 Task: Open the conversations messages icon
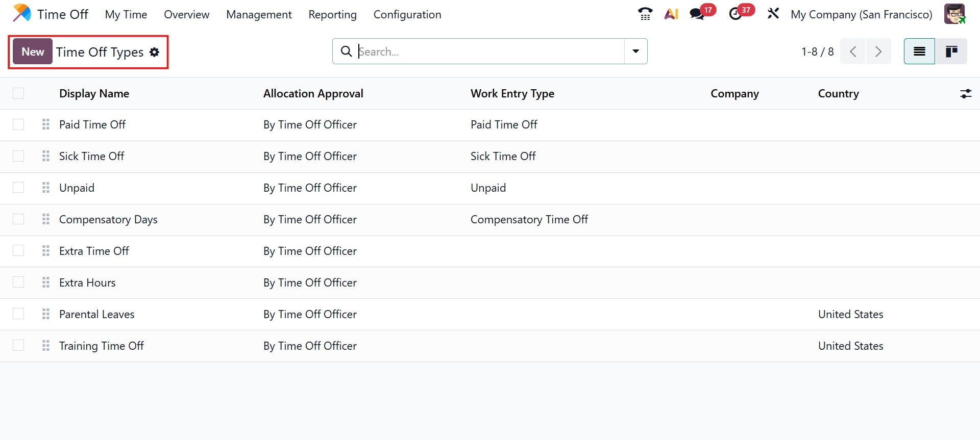point(697,14)
